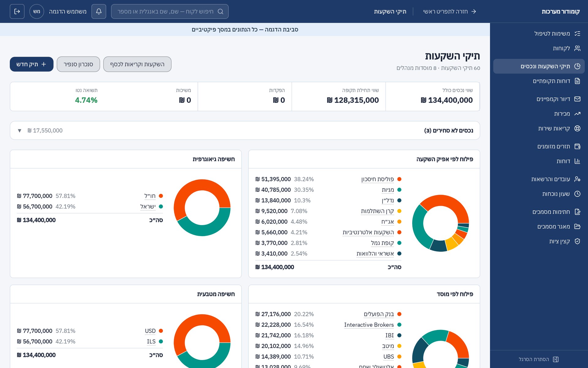Click the color dot beside IBI

[399, 335]
